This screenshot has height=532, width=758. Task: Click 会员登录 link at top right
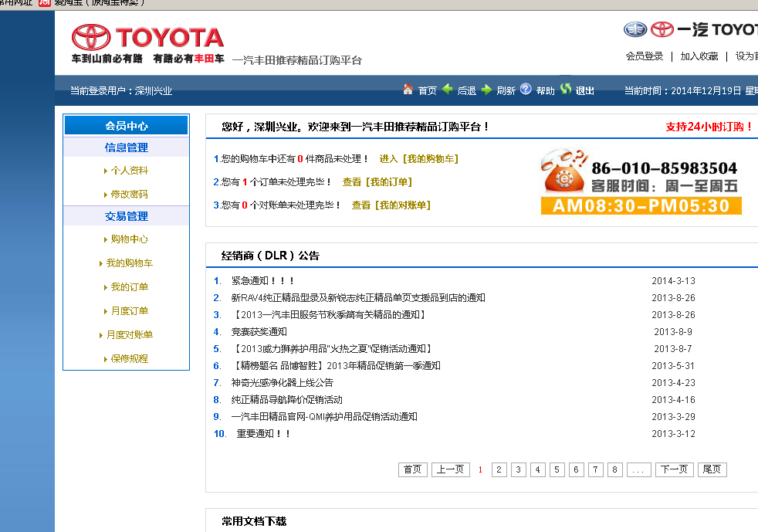point(645,56)
